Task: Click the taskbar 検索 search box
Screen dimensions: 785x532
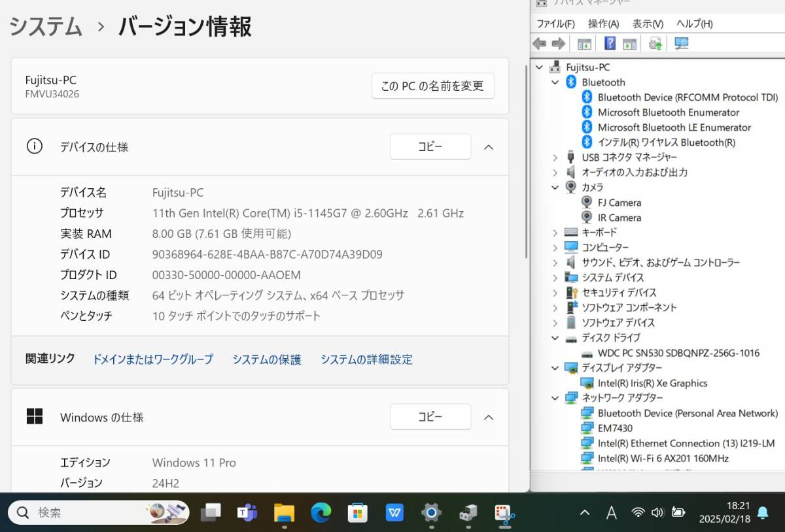Action: pyautogui.click(x=85, y=512)
